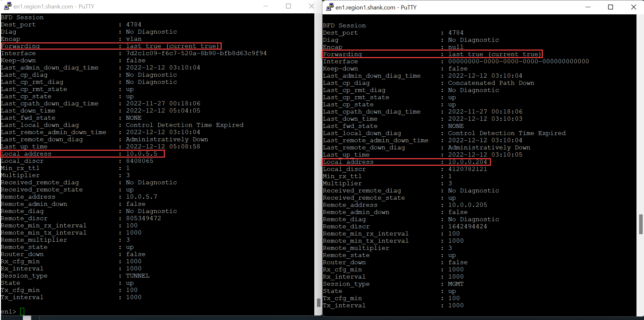Viewport: 644px width, 320px height.
Task: Click Last_cpath_down_diag_time value in left window
Action: point(163,103)
